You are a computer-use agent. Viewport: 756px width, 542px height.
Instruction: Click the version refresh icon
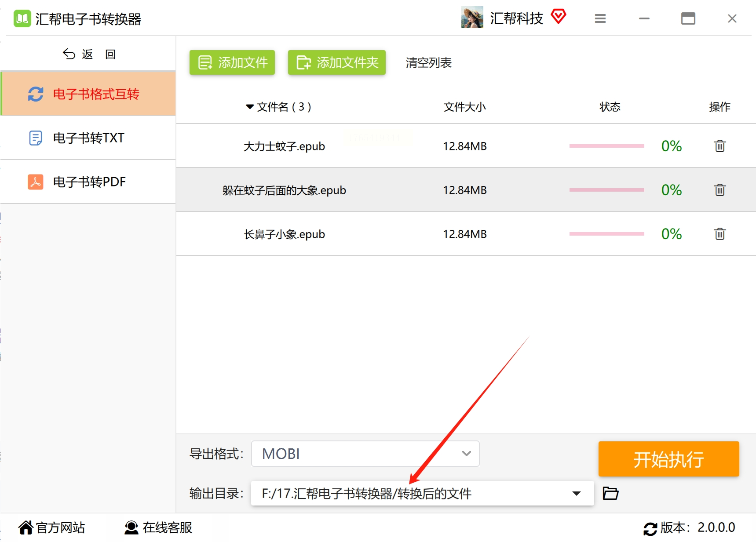coord(650,528)
